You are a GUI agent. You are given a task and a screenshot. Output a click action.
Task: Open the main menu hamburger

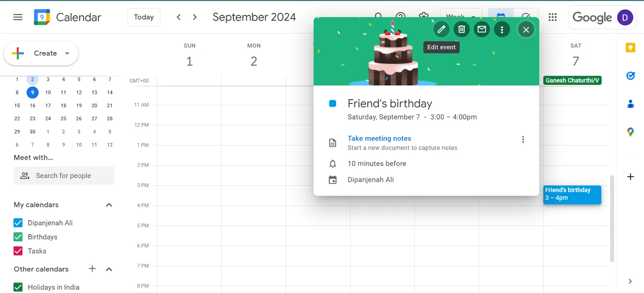[18, 17]
